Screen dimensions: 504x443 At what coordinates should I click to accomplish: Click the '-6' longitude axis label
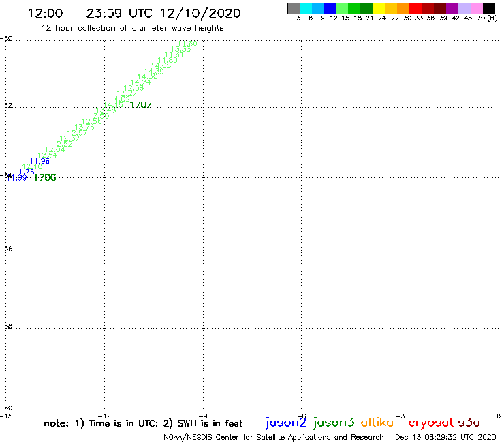[x=302, y=416]
